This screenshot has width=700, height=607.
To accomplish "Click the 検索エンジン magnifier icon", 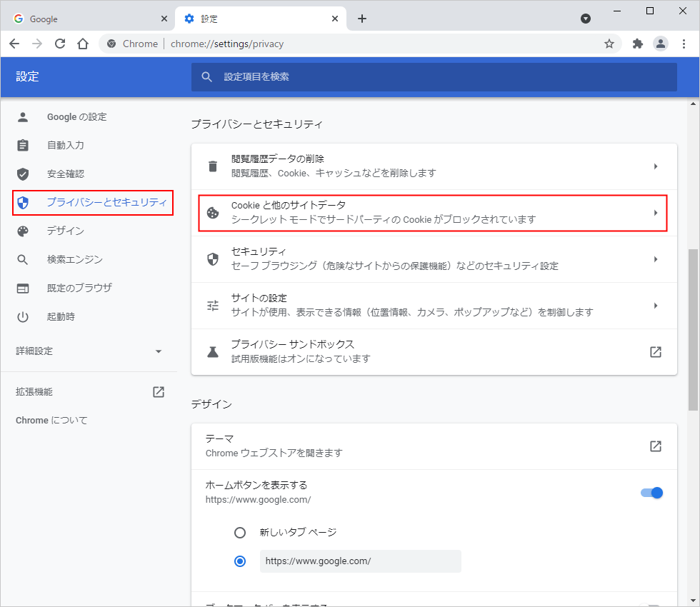I will pos(23,260).
